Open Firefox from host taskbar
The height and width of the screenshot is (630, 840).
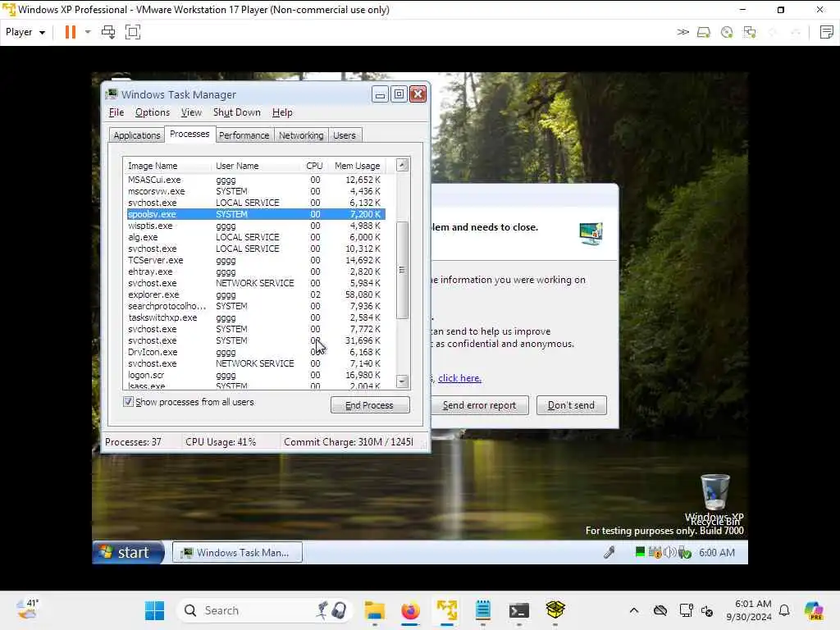click(x=410, y=610)
